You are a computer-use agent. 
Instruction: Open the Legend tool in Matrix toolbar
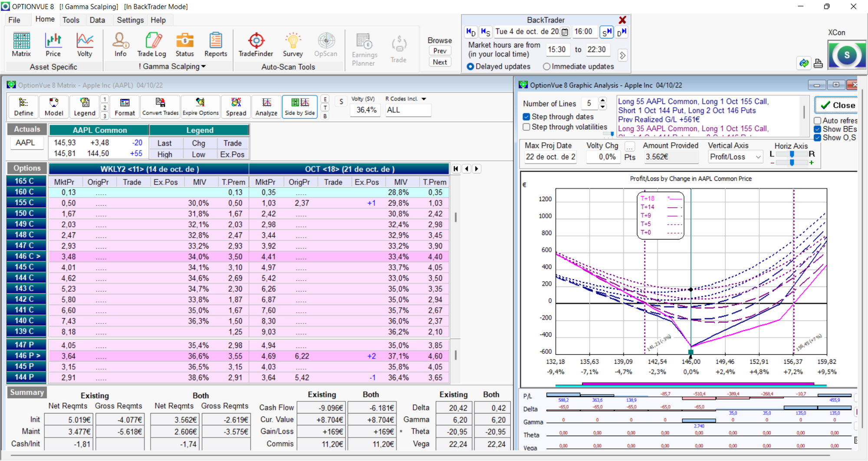pos(84,107)
